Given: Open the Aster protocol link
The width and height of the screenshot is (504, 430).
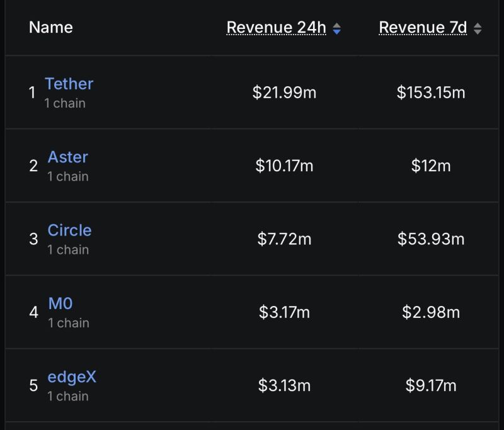Looking at the screenshot, I should [68, 157].
